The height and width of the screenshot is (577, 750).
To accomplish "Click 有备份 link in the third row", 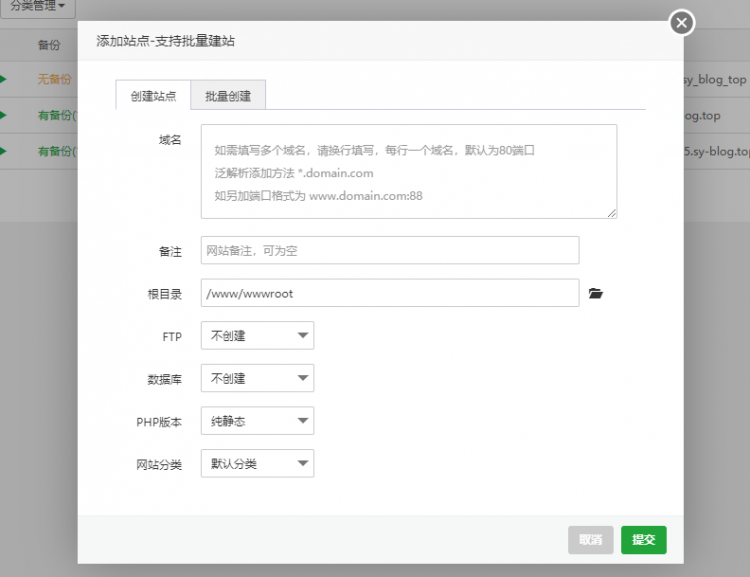I will coord(56,151).
